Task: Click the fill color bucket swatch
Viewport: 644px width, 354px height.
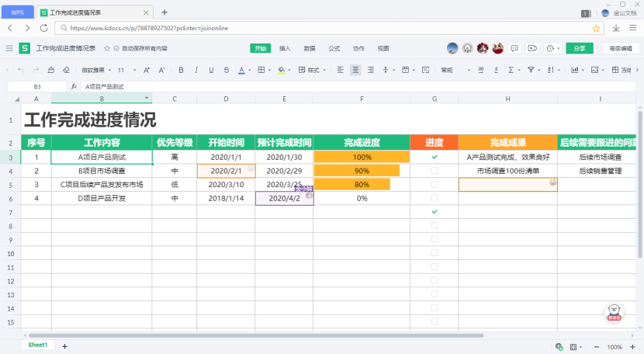Action: [x=282, y=71]
